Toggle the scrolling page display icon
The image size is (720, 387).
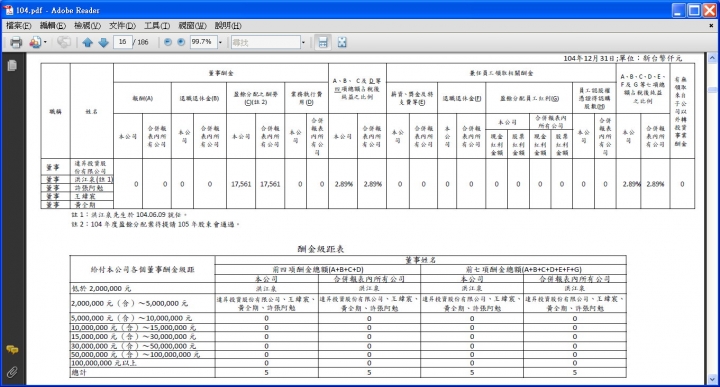coord(323,43)
